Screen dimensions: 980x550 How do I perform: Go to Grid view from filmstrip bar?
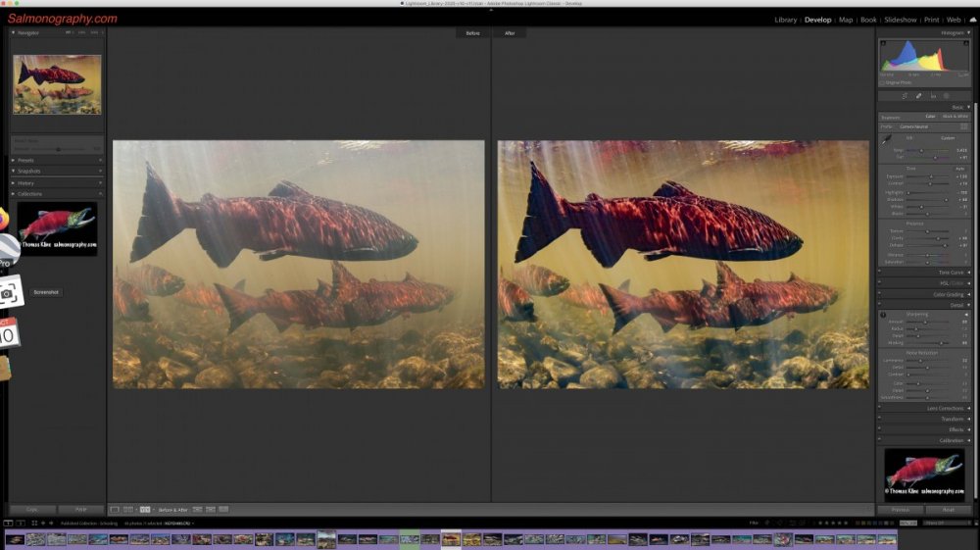pyautogui.click(x=34, y=524)
